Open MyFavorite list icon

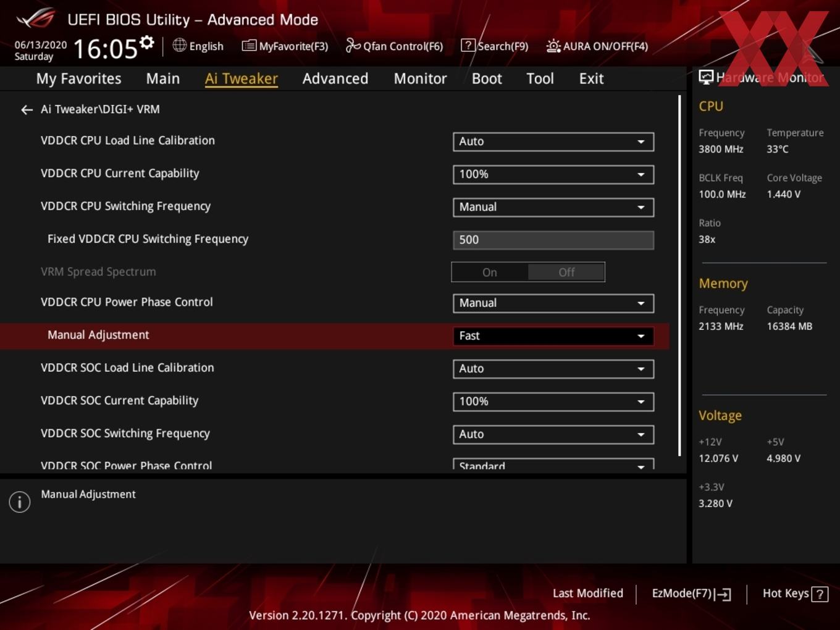pyautogui.click(x=249, y=46)
